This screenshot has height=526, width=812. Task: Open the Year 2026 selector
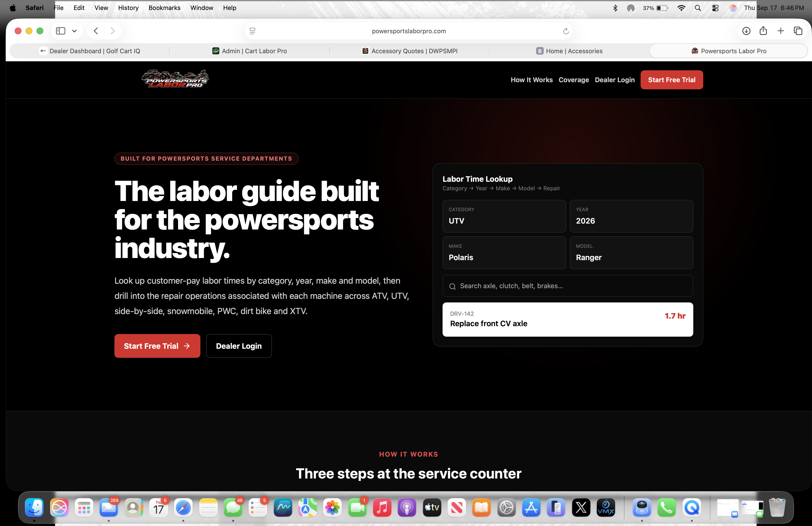click(631, 216)
